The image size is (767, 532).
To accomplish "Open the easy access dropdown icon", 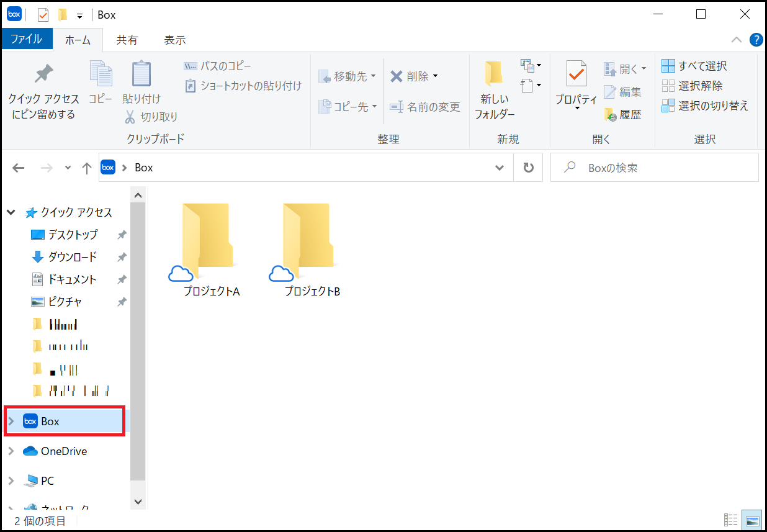I will point(531,85).
